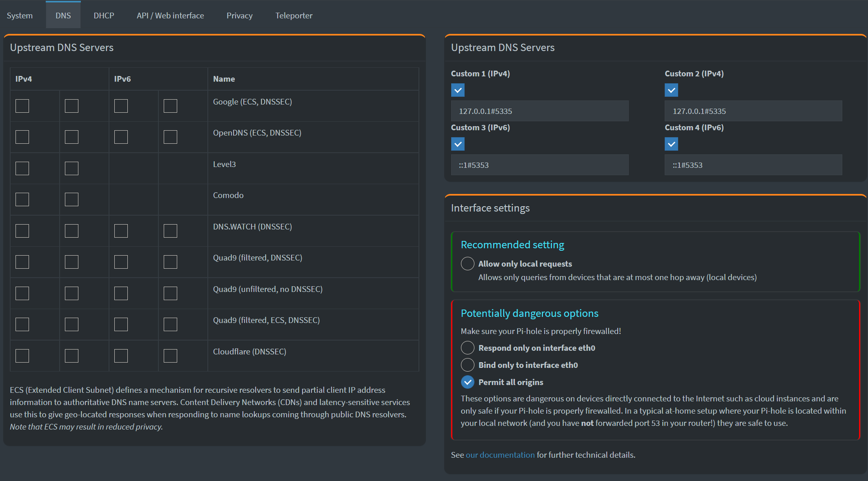
Task: Enable second IPv6 box for Quad9 (filtered, DNSSEC)
Action: tap(170, 262)
